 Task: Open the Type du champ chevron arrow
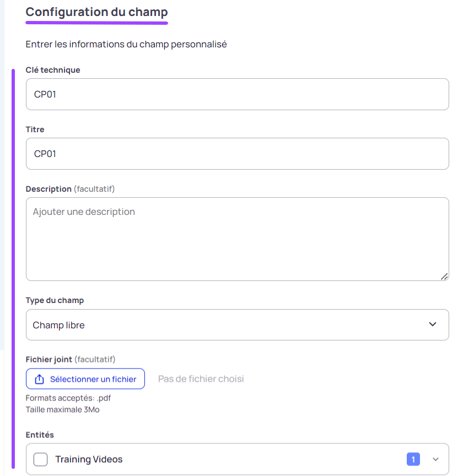433,324
